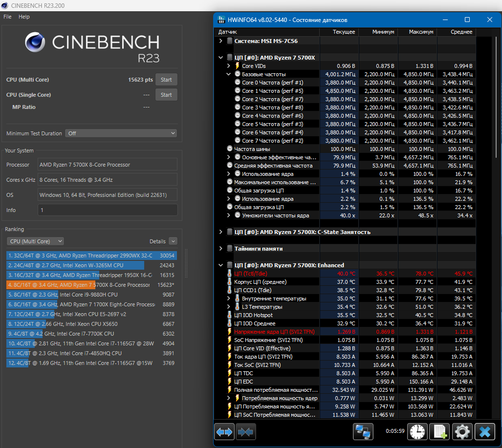The height and width of the screenshot is (448, 502).
Task: Toggle ranking Details dropdown arrow
Action: click(173, 241)
